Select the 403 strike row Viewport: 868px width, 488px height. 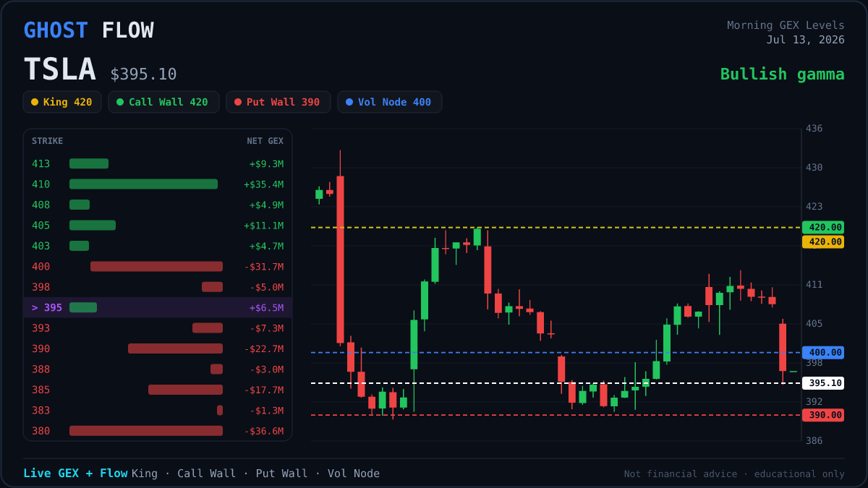click(158, 246)
